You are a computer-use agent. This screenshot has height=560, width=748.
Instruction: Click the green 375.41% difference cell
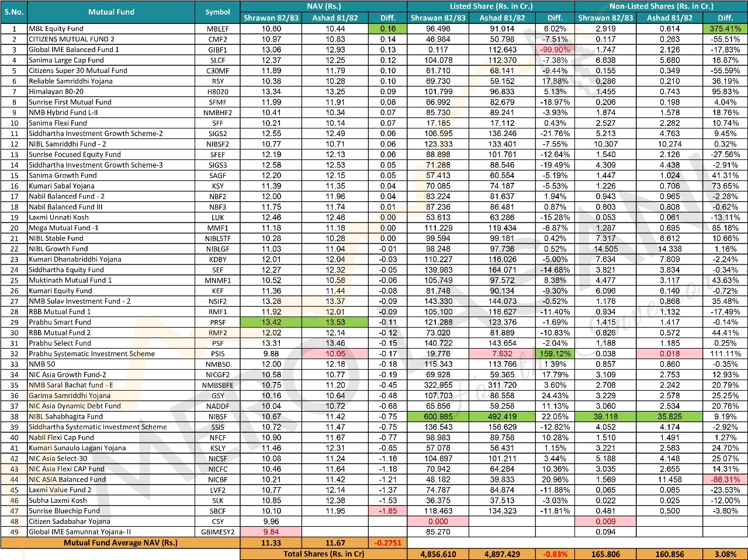[725, 29]
